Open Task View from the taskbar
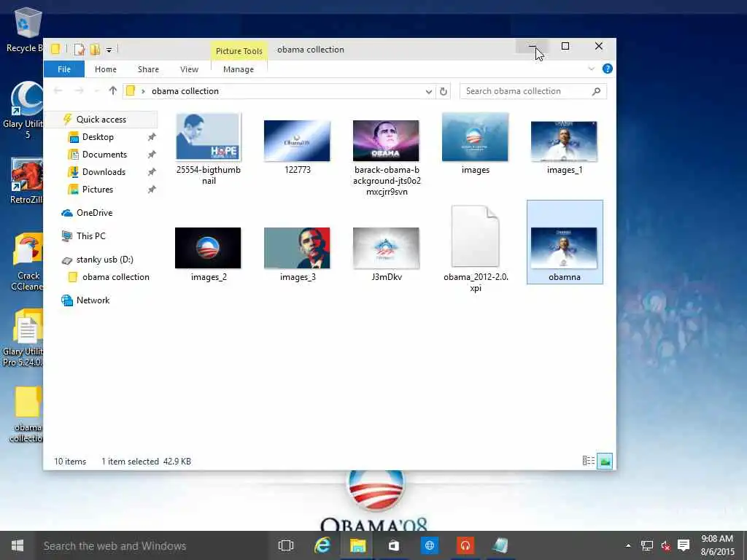This screenshot has width=747, height=560. point(286,545)
